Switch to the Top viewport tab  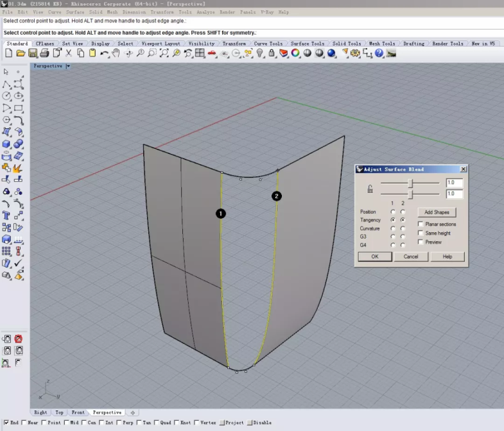[59, 412]
